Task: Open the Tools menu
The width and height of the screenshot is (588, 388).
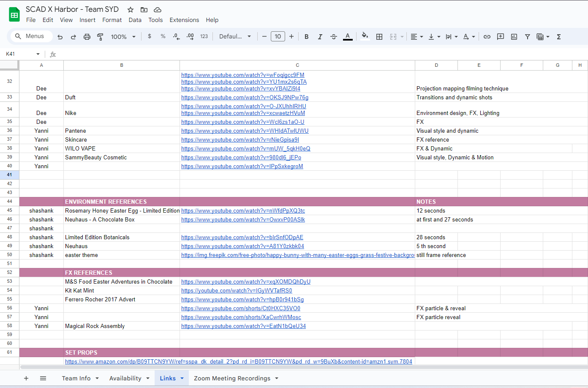Action: (155, 20)
